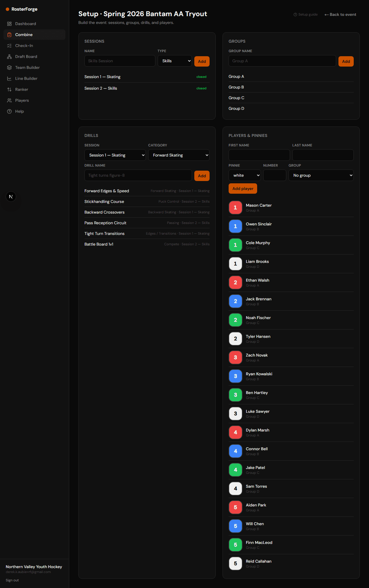Select Ranker in the sidebar

pyautogui.click(x=34, y=89)
